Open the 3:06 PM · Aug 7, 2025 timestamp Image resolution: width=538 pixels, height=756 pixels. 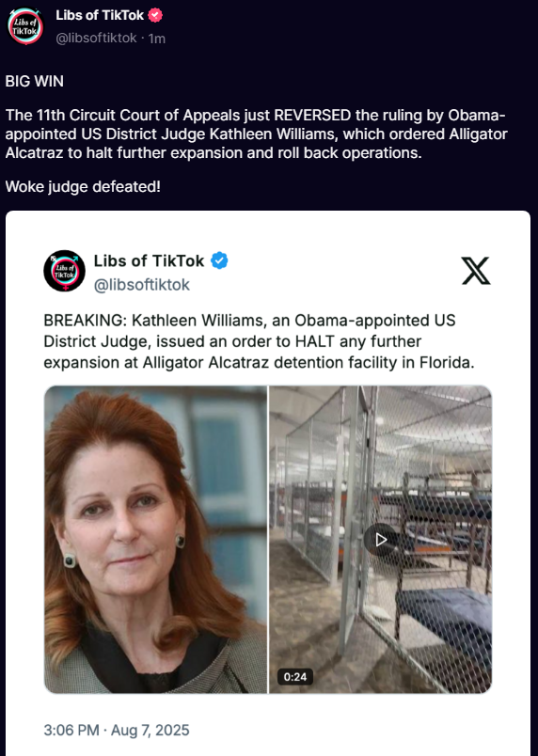tap(117, 730)
